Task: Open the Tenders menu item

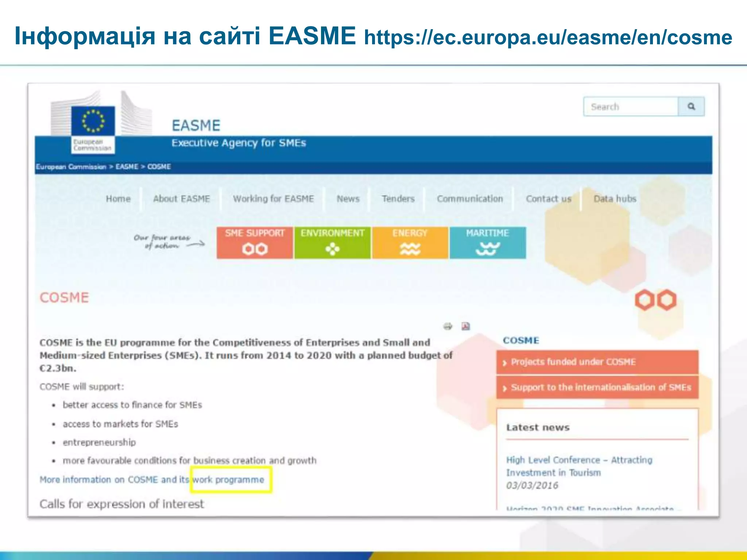Action: [x=398, y=199]
